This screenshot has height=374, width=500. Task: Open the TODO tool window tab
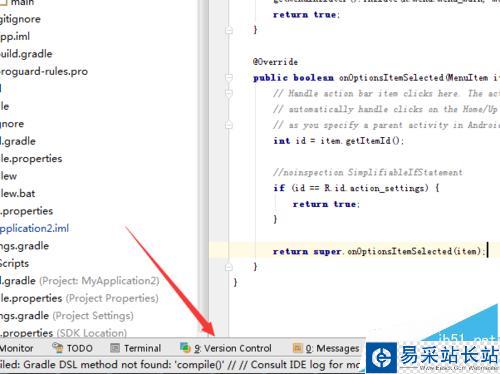72,348
